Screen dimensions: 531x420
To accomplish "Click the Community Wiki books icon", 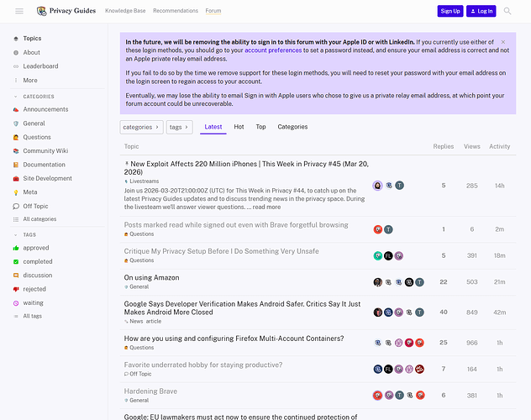I will [16, 151].
